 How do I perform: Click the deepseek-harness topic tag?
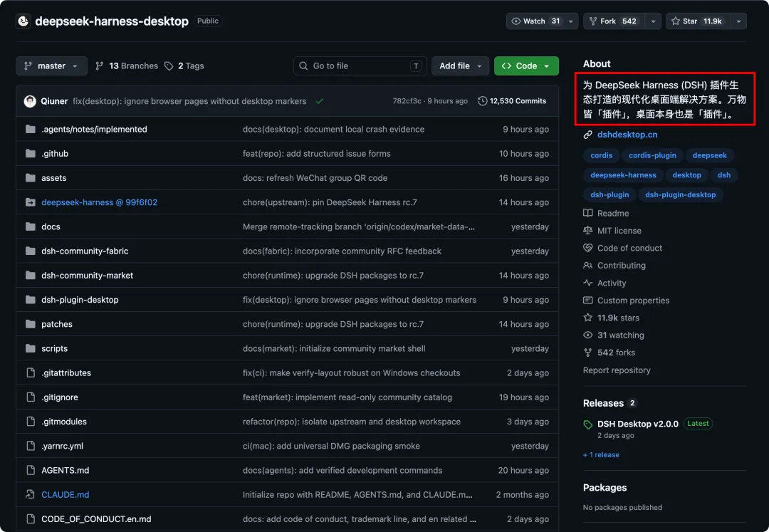point(623,175)
